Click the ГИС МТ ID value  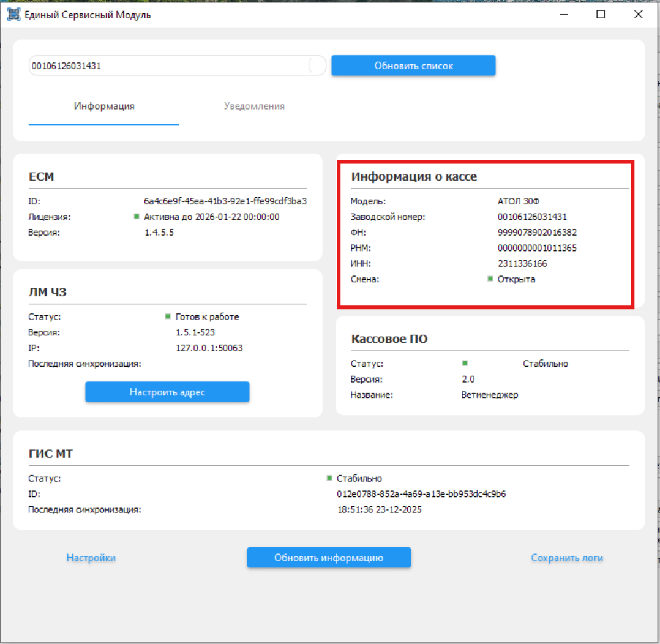pos(417,494)
